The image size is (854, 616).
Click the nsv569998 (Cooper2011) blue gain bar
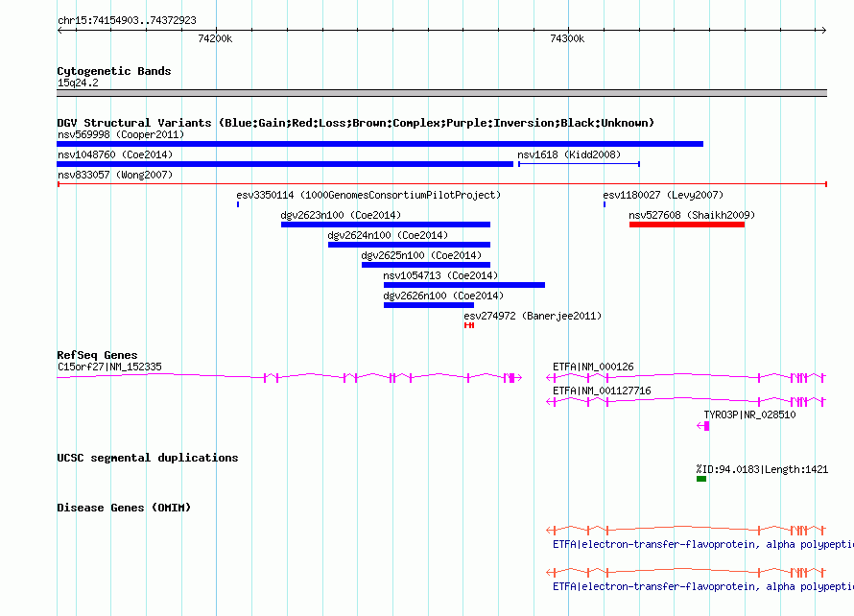tap(380, 144)
